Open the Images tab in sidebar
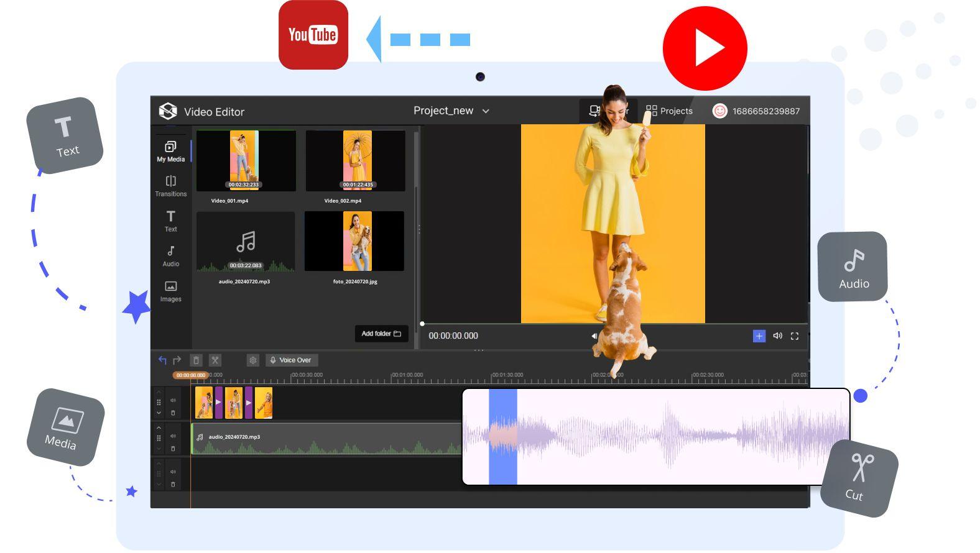The image size is (980, 553). [171, 291]
